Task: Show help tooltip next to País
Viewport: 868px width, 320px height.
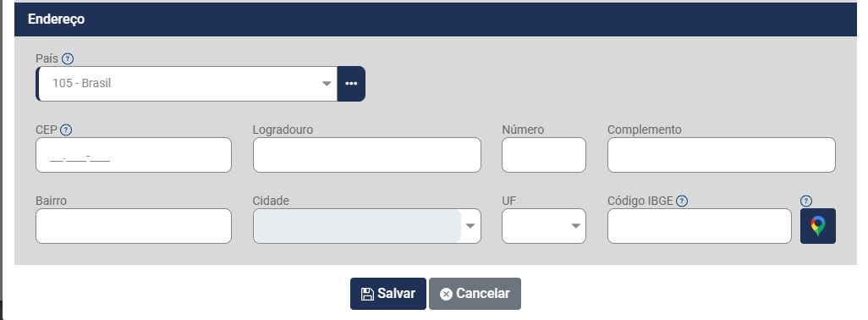Action: point(68,58)
